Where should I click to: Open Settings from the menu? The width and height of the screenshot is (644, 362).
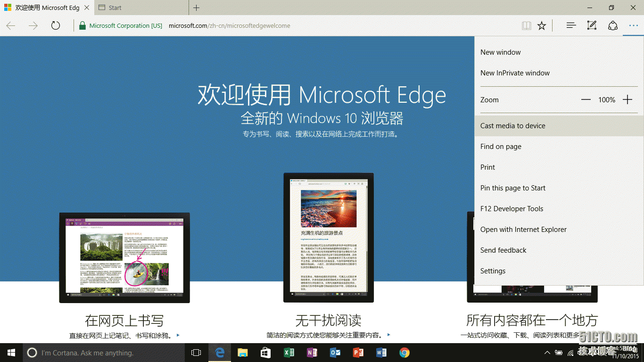tap(559, 271)
